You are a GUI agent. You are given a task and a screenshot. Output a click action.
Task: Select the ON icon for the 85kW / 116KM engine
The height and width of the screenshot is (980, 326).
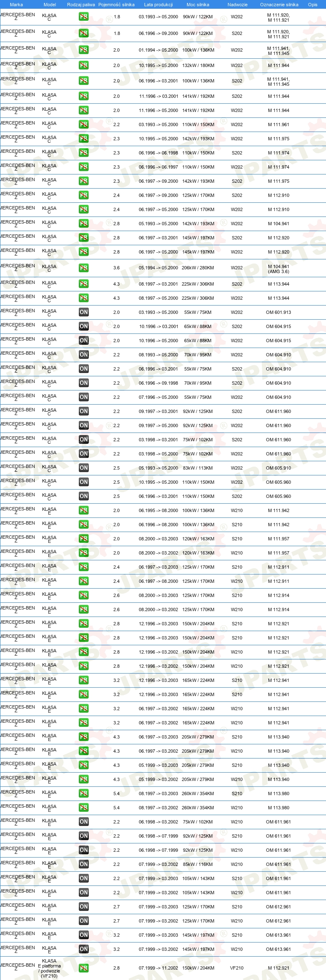tap(84, 864)
